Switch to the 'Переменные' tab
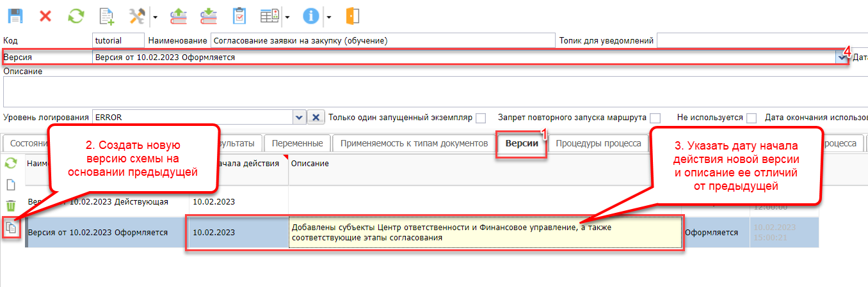868x287 pixels. [297, 143]
